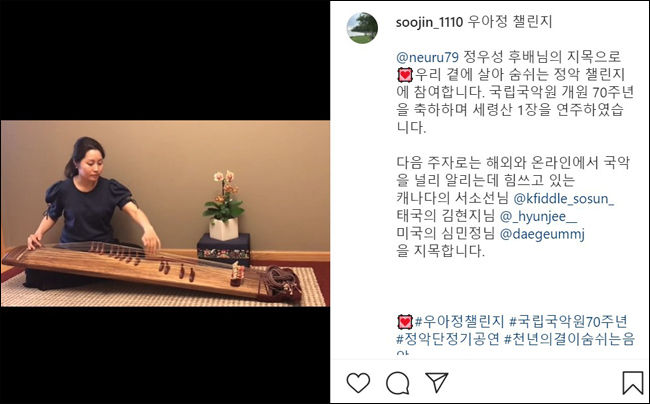650x404 pixels.
Task: Visit the @kfiddle_sosun_ profile mention
Action: (563, 198)
